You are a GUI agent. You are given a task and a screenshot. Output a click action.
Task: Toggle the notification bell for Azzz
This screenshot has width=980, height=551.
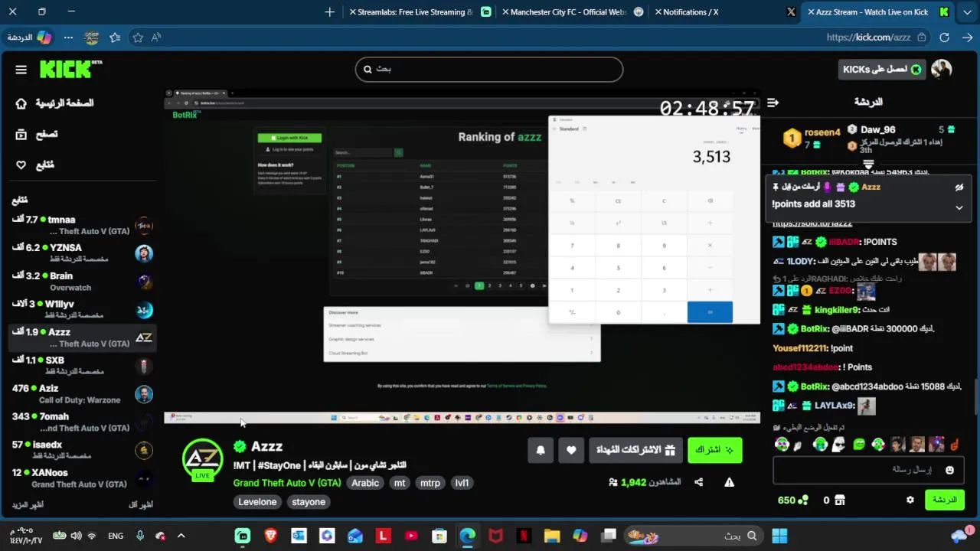[x=541, y=450]
